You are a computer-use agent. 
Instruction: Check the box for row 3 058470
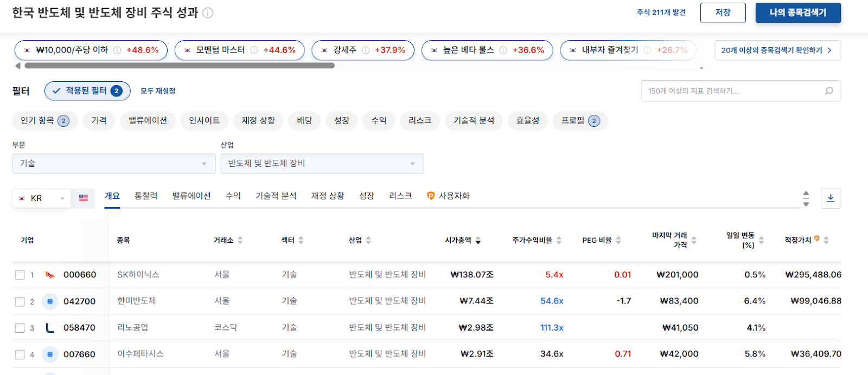20,328
